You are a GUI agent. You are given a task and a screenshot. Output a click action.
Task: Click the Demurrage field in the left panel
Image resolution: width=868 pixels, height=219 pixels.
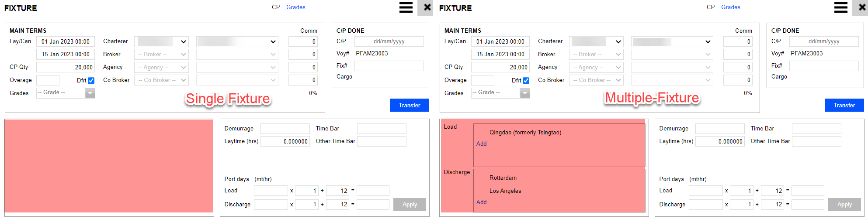pyautogui.click(x=285, y=129)
